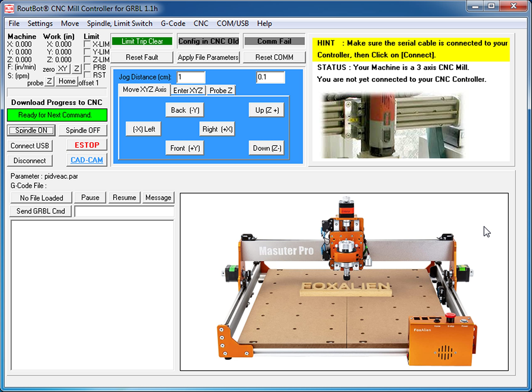Click the Download Progress bar
Image resolution: width=532 pixels, height=392 pixels.
[57, 92]
